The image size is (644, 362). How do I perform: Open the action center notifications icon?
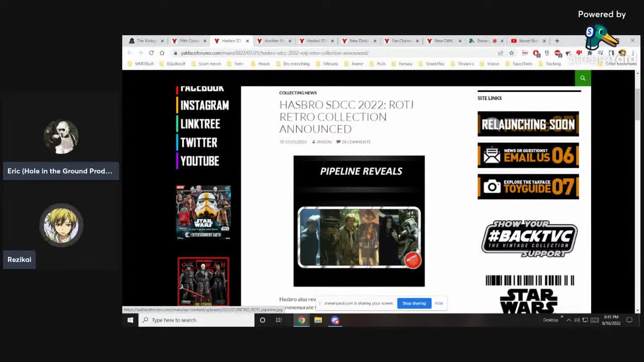pos(629,320)
